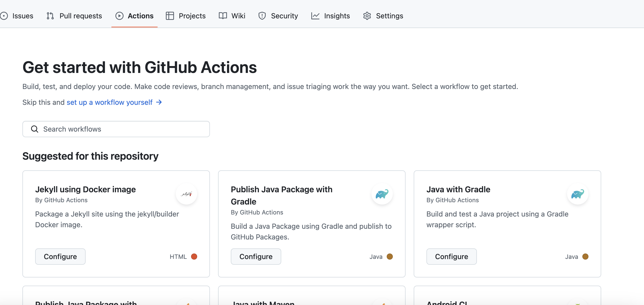This screenshot has width=644, height=305.
Task: Go to the Wiki tab
Action: [238, 16]
